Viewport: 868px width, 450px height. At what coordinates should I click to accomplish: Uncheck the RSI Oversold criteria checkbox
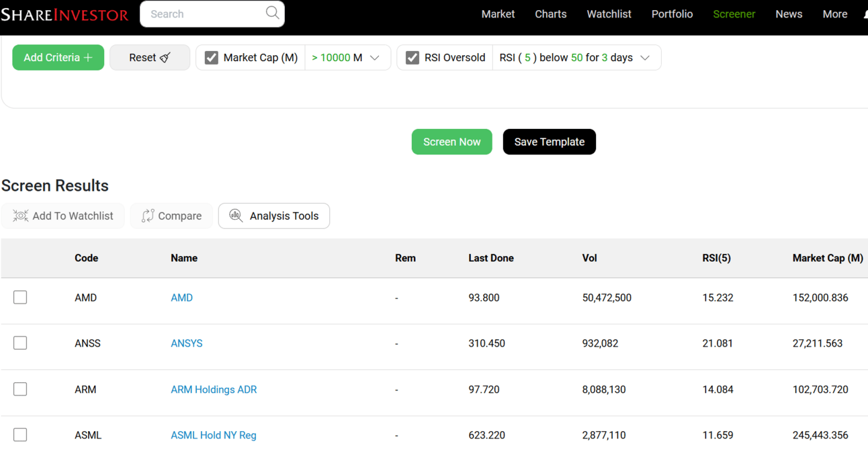coord(413,58)
